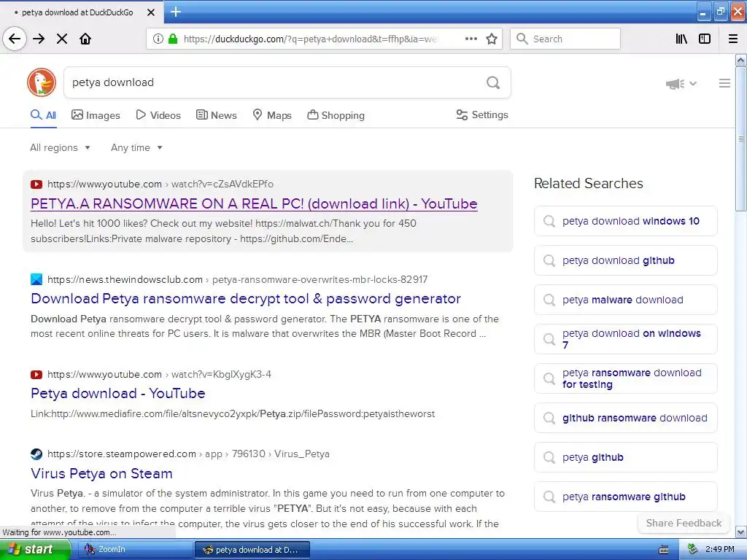
Task: Switch to the Maps tab
Action: point(272,115)
